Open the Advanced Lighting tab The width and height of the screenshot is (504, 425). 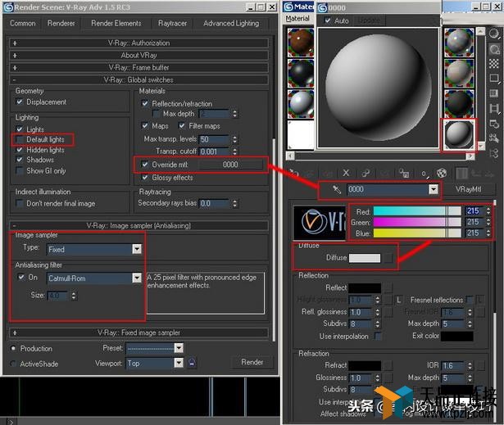pos(231,23)
